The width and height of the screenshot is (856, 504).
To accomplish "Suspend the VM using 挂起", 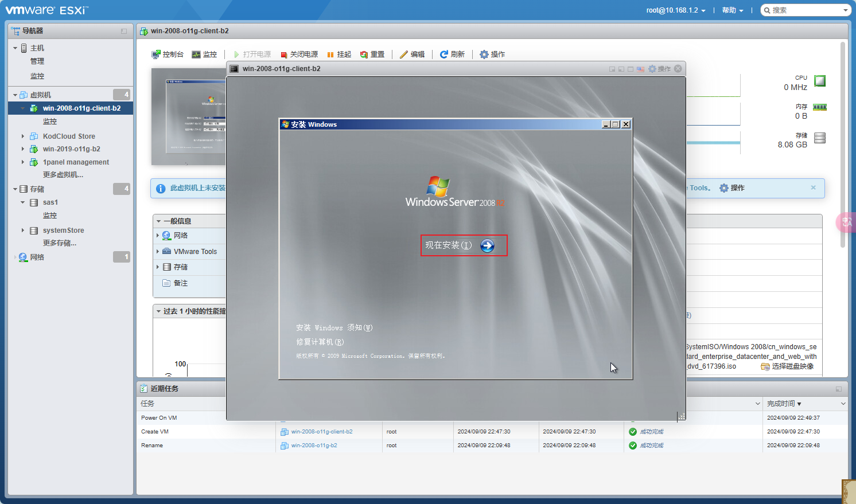I will pyautogui.click(x=339, y=54).
